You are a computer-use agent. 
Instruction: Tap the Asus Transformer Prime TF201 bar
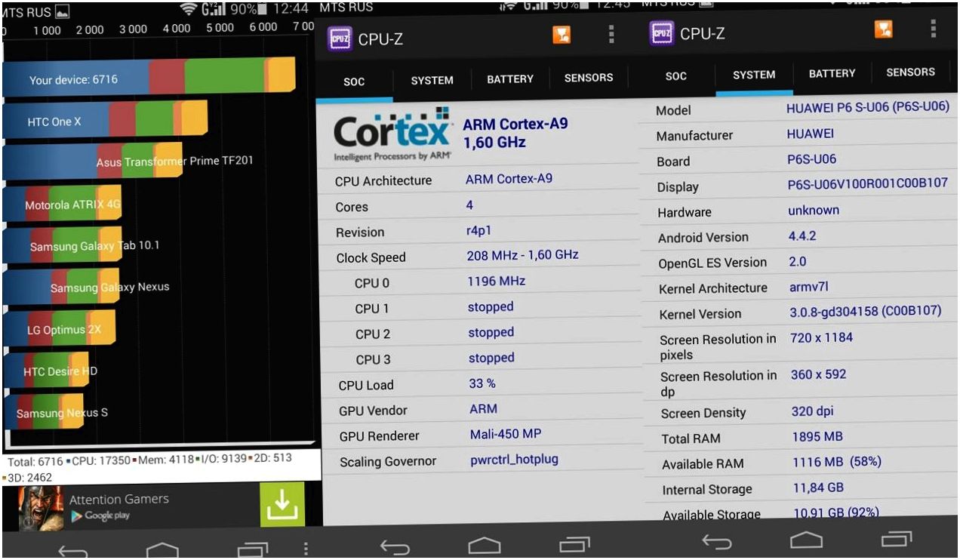(92, 161)
